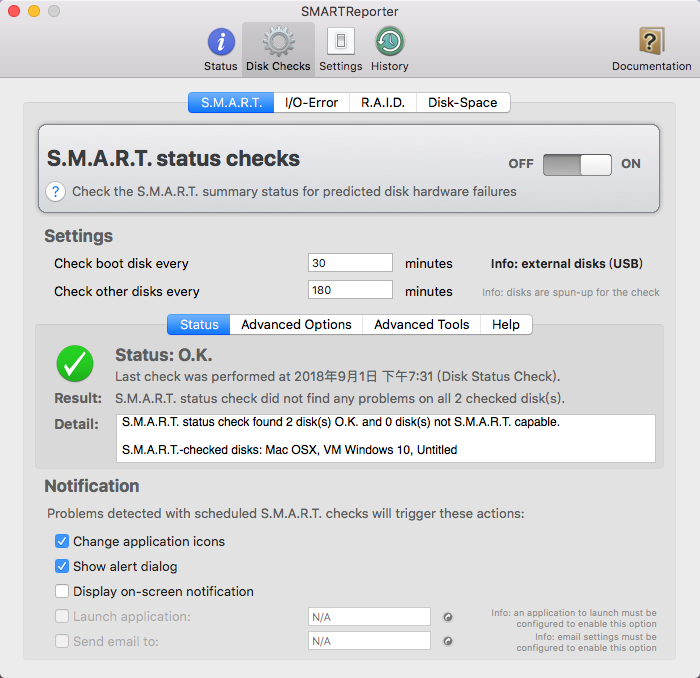This screenshot has width=700, height=678.
Task: Select the Disk Checks gear icon
Action: [279, 42]
